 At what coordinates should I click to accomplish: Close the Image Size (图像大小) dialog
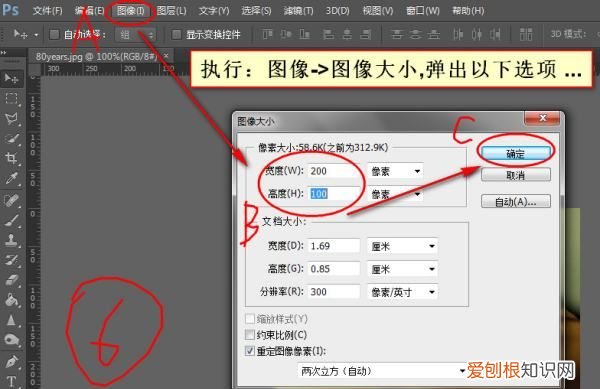pos(542,118)
